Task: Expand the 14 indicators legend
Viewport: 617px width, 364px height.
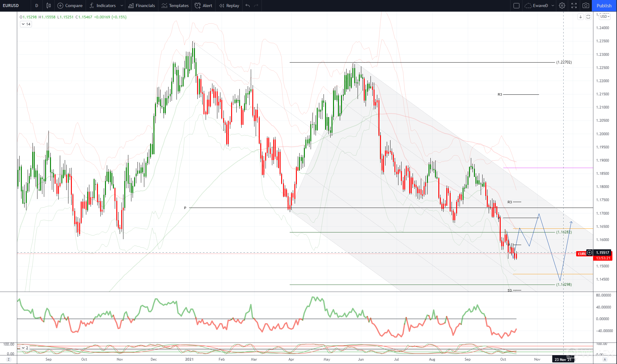Action: pyautogui.click(x=26, y=24)
